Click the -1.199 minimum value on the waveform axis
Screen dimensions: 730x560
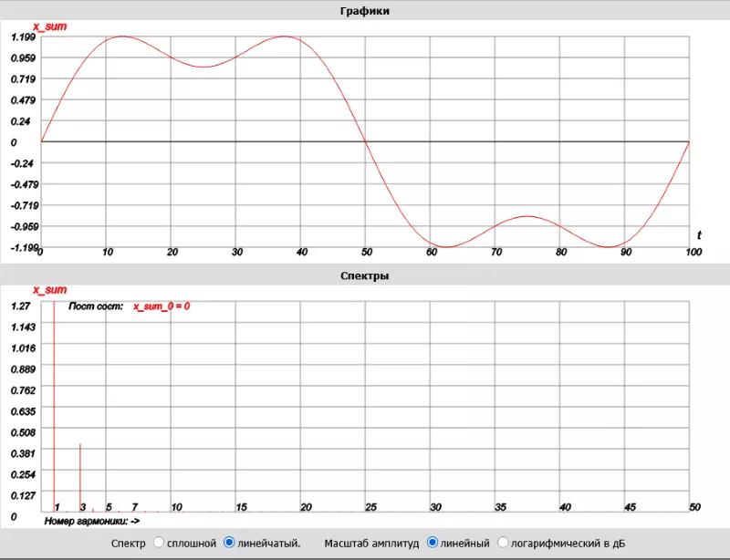(23, 247)
